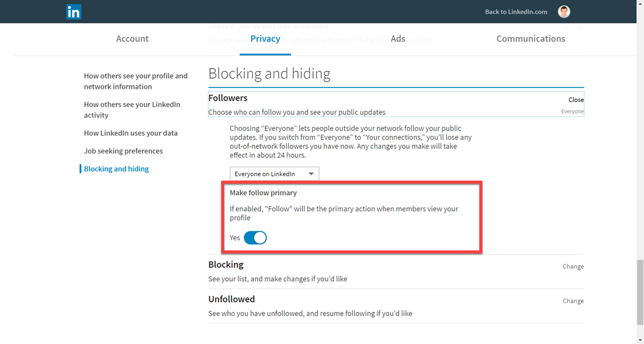This screenshot has width=644, height=344.
Task: Jump to How others see your LinkedIn activity
Action: tap(132, 110)
